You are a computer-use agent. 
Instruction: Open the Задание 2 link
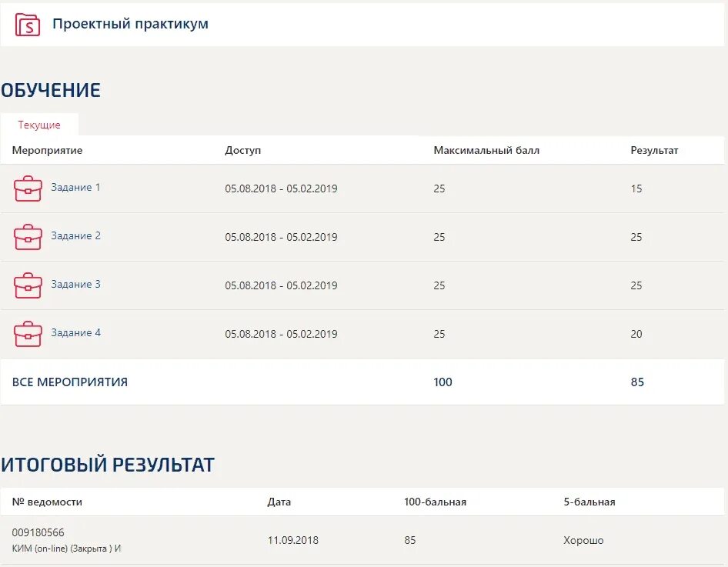[75, 236]
